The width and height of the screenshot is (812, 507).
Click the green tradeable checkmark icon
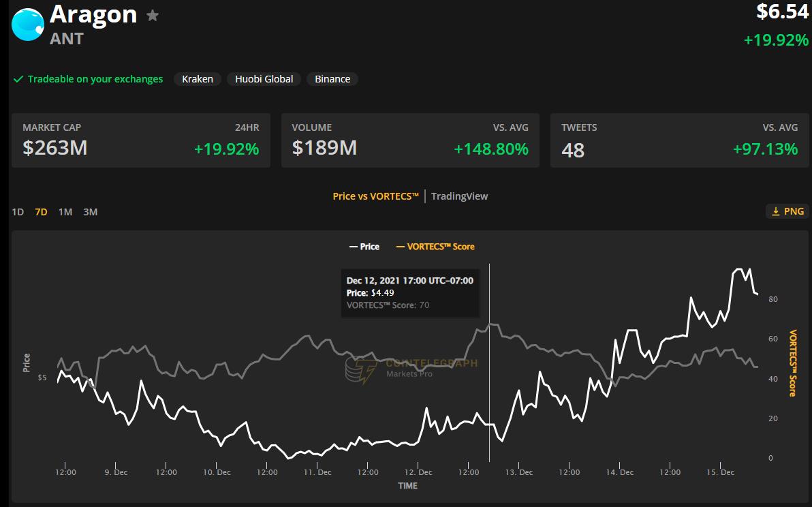tap(18, 79)
